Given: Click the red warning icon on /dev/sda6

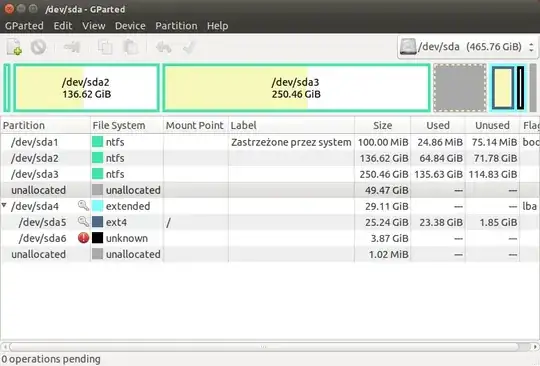Looking at the screenshot, I should click(83, 238).
